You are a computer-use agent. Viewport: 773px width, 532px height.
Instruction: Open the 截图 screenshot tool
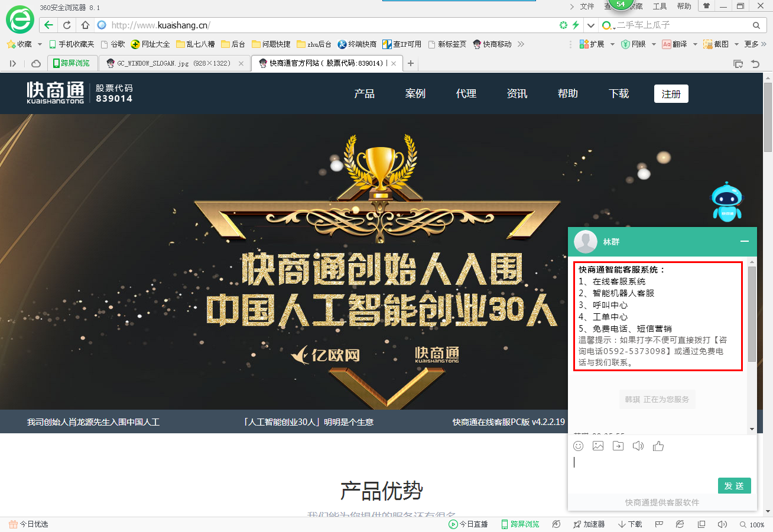(716, 44)
